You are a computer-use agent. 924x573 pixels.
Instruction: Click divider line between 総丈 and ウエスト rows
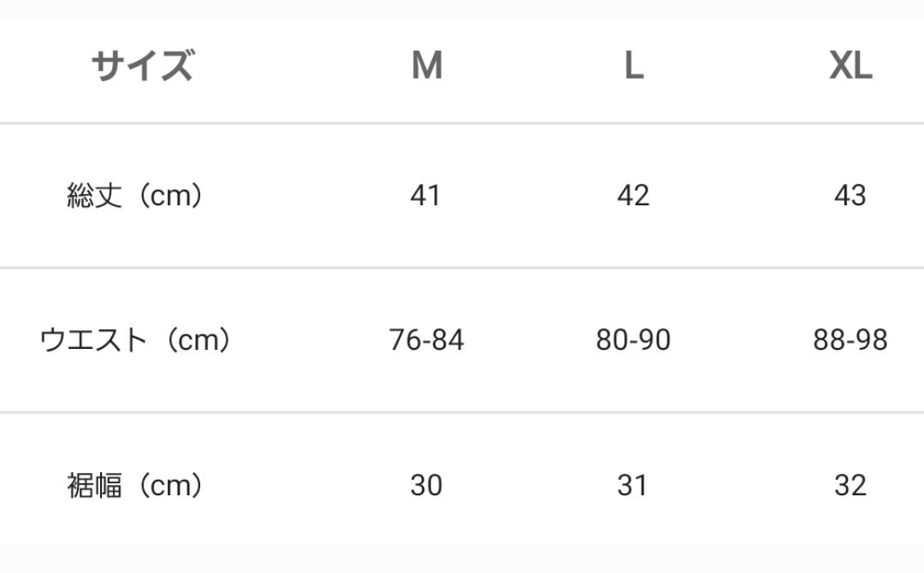[462, 268]
